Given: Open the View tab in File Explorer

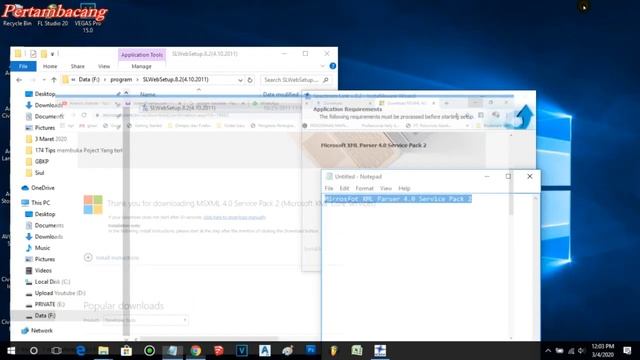Looking at the screenshot, I should click(104, 66).
